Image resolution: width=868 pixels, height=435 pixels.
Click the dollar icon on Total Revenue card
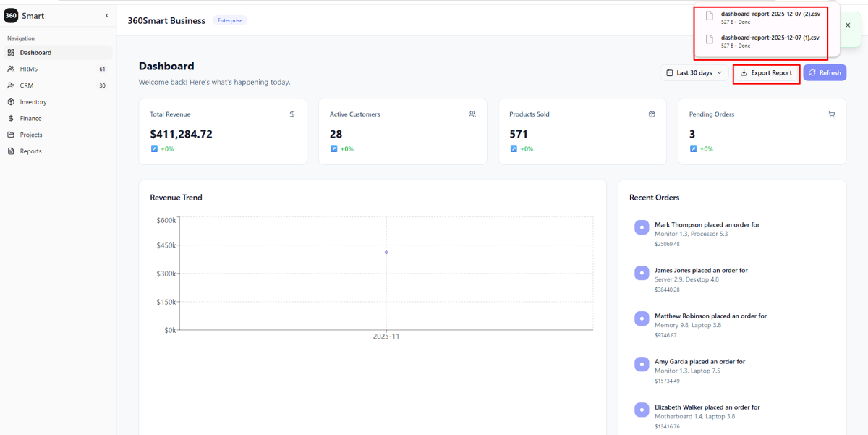pyautogui.click(x=292, y=114)
